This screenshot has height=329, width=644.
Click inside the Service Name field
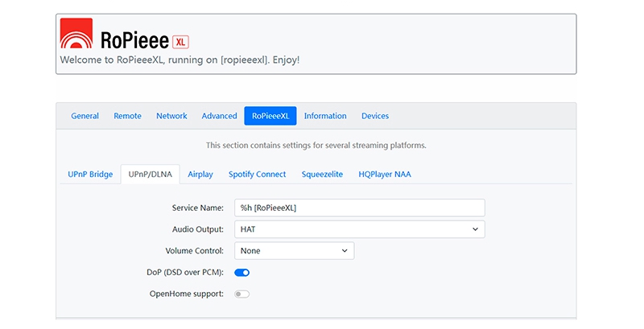tap(359, 208)
